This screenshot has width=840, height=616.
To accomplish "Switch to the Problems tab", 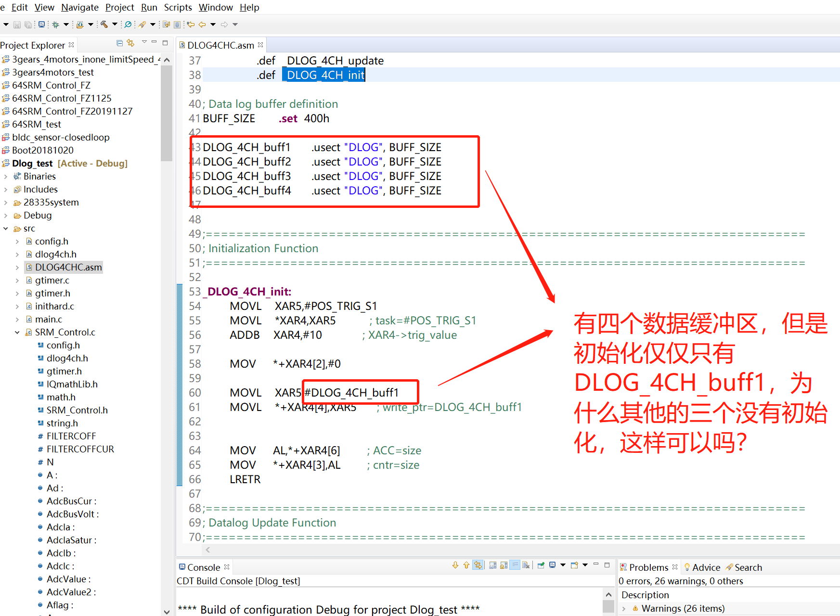I will coord(648,567).
